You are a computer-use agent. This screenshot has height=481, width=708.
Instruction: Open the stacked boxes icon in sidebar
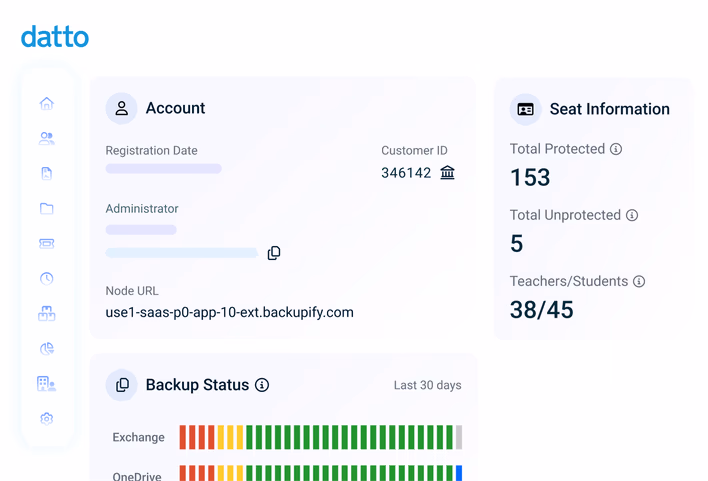(x=47, y=313)
